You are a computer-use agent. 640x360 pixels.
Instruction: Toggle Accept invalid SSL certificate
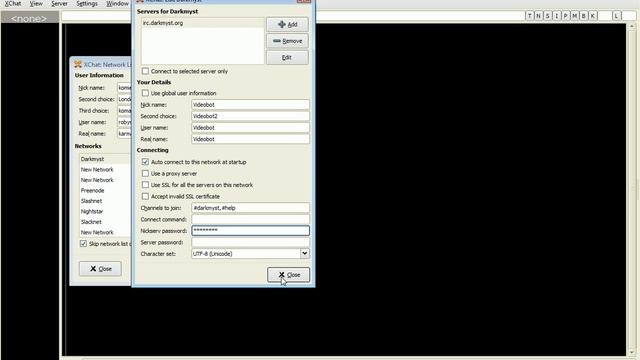click(145, 196)
